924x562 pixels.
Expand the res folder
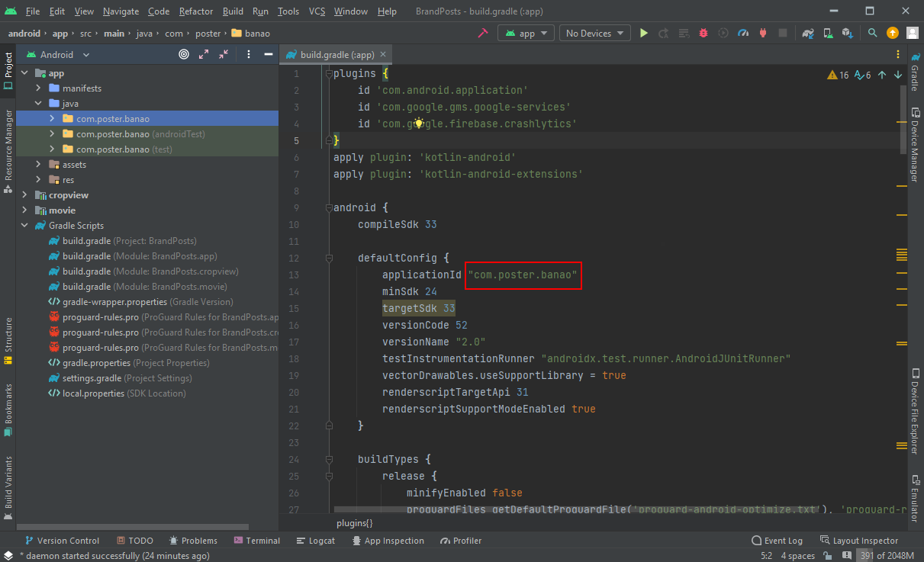pyautogui.click(x=38, y=180)
